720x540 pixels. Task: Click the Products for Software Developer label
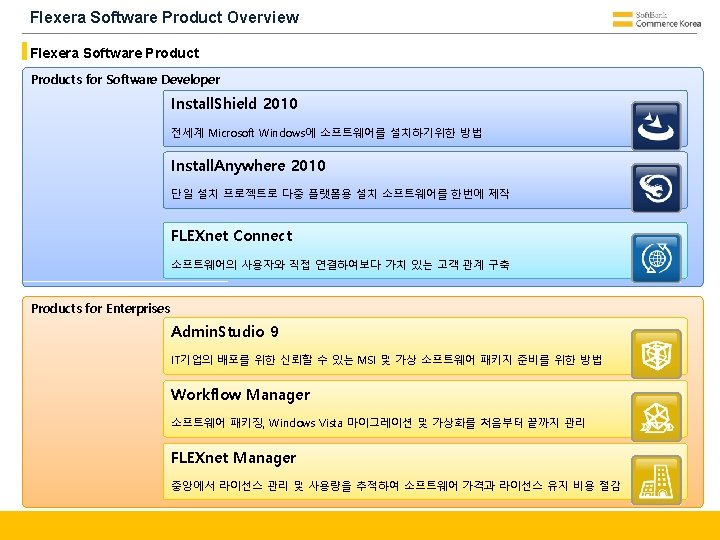click(x=125, y=79)
